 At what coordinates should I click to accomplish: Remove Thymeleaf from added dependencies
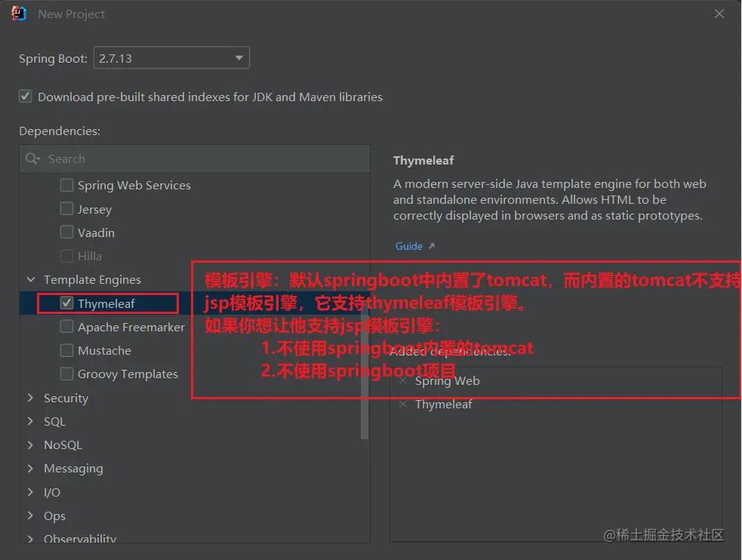coord(403,404)
